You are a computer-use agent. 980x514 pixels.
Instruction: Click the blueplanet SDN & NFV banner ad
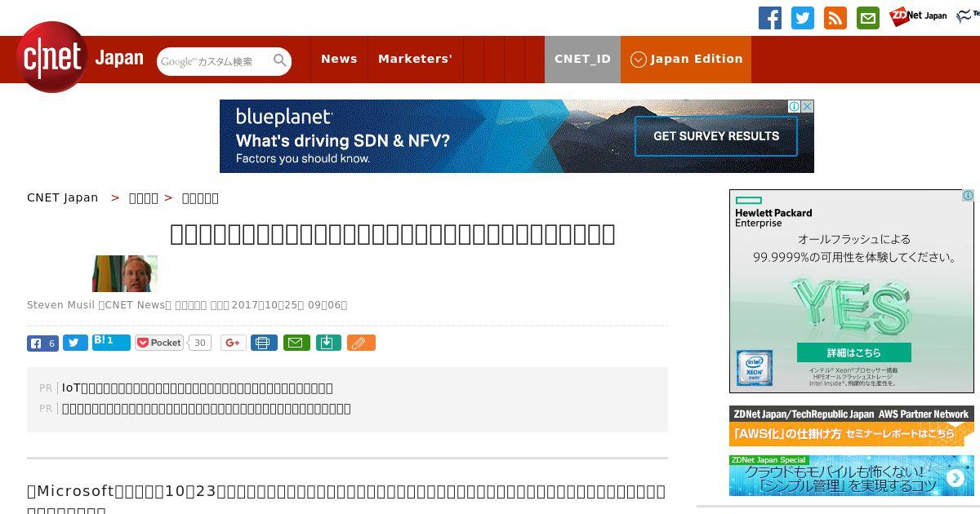tap(516, 136)
